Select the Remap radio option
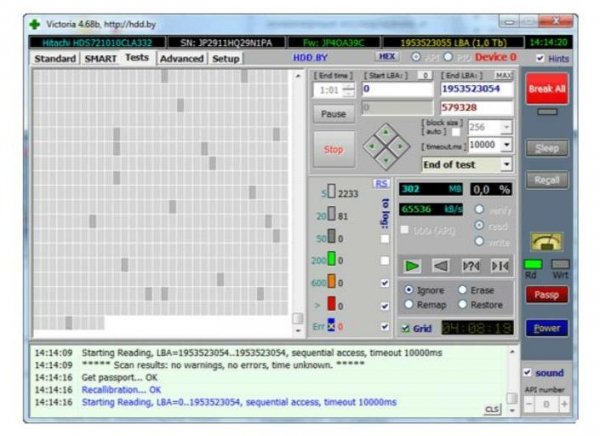This screenshot has height=436, width=600. coord(408,304)
